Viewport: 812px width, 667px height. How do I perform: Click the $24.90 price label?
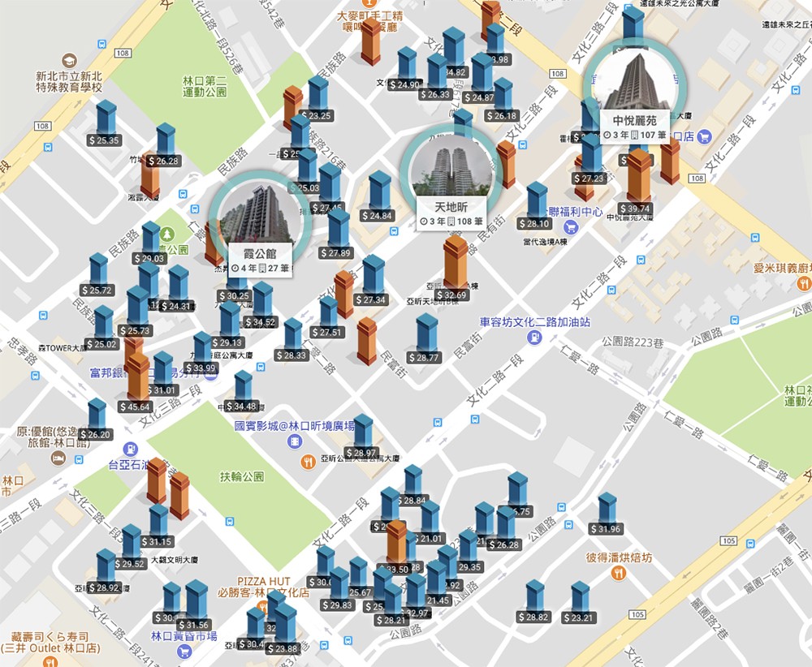point(405,84)
